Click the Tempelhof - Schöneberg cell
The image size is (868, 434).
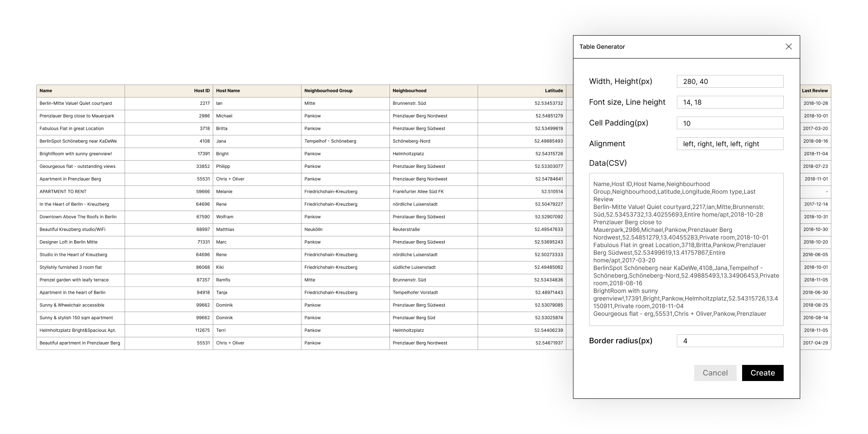point(345,141)
